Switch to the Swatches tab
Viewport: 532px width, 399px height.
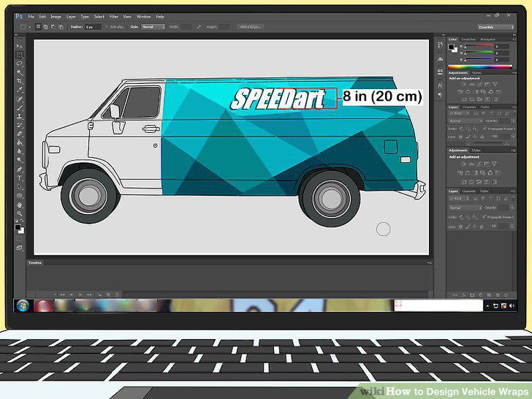click(x=468, y=39)
